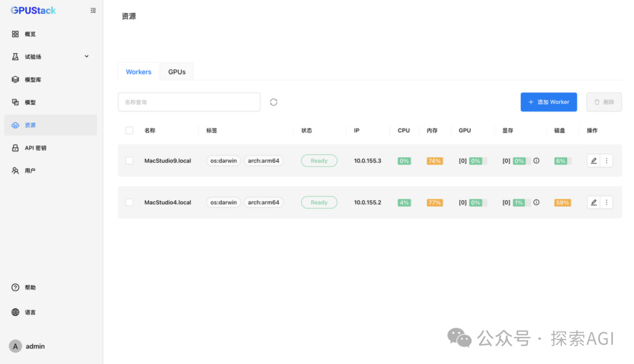Click the 1% VRAM bar for MacStudio4.local

[522, 203]
